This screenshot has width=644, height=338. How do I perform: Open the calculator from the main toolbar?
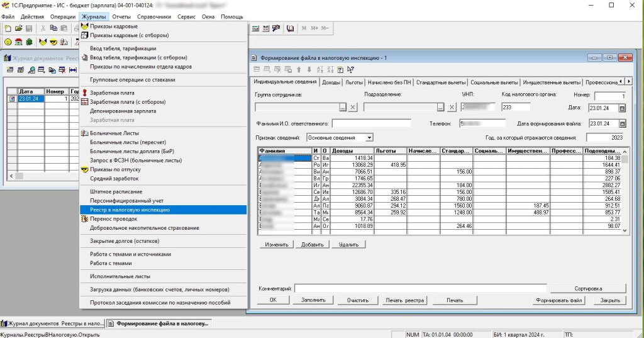tap(256, 28)
